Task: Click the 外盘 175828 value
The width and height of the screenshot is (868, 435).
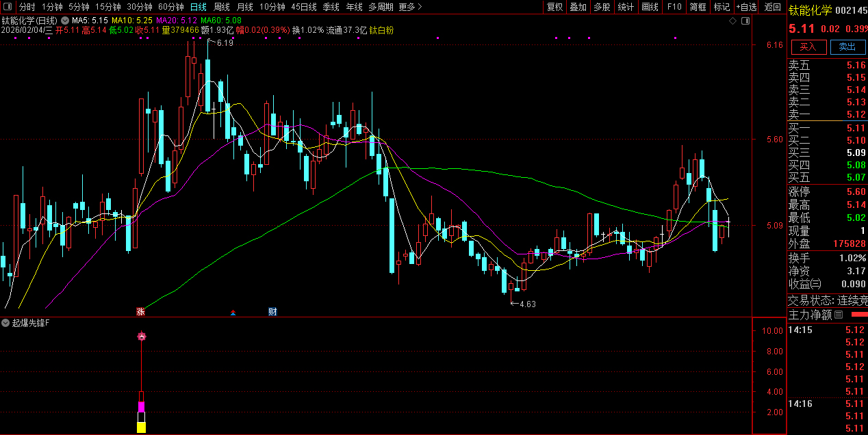Action: pyautogui.click(x=850, y=243)
